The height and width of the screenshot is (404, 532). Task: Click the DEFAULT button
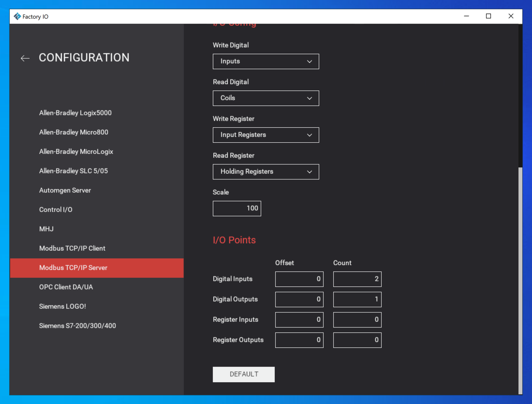[244, 374]
